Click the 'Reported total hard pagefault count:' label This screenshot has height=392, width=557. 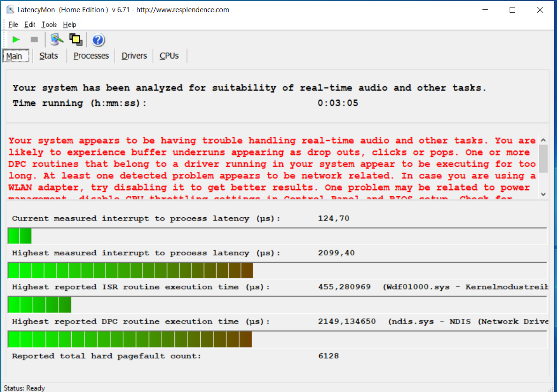[x=106, y=356]
